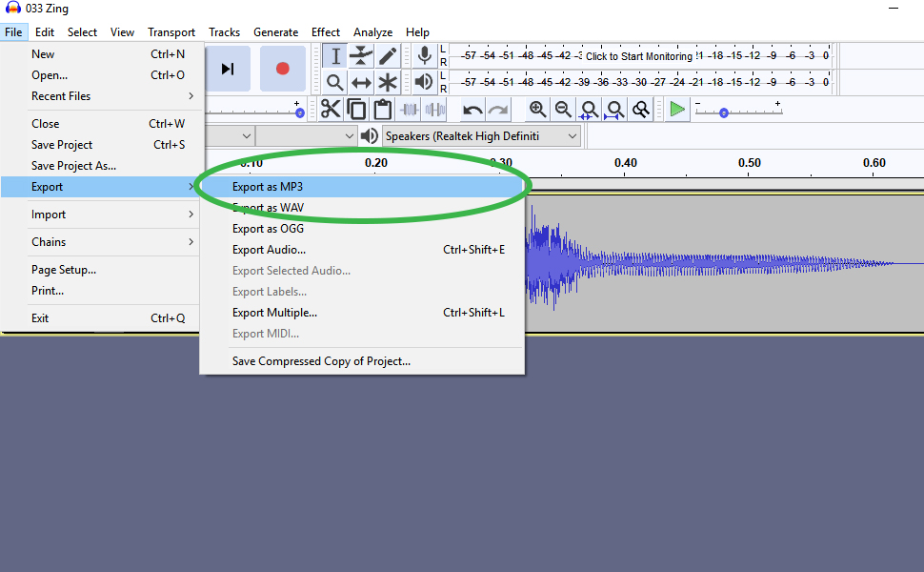This screenshot has width=924, height=572.
Task: Click Export Audio...
Action: [362, 250]
